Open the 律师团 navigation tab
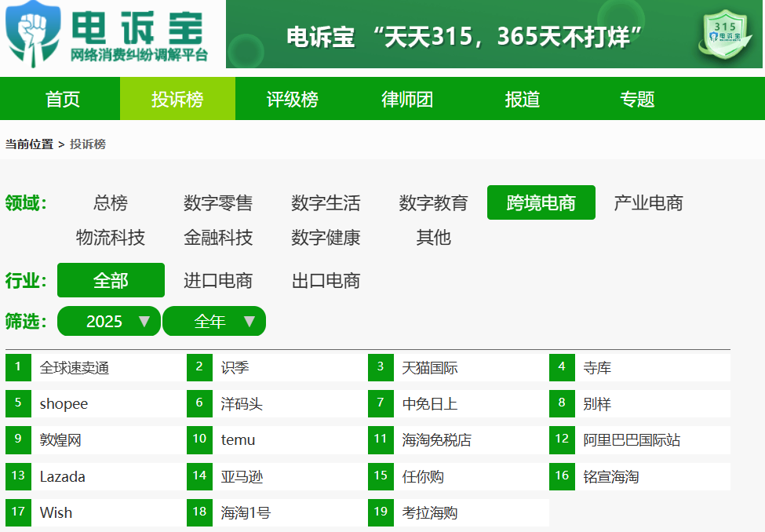 click(x=407, y=99)
